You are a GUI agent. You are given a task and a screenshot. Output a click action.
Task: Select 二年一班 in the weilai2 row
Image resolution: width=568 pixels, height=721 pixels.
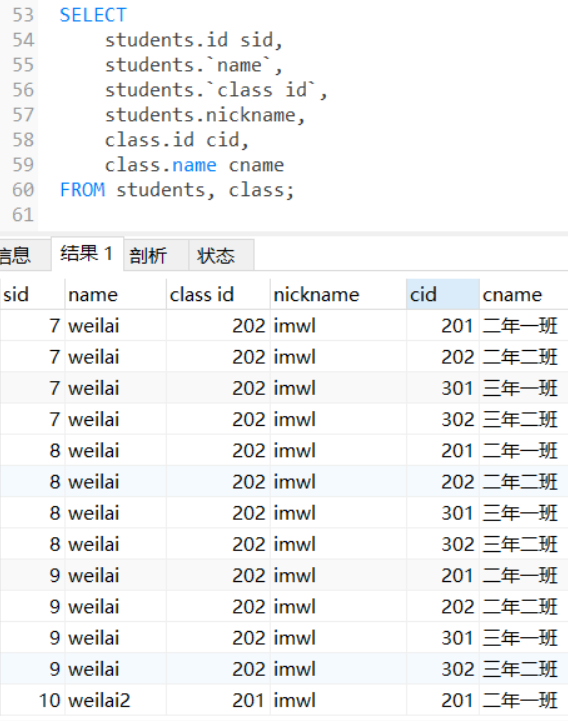click(x=523, y=700)
